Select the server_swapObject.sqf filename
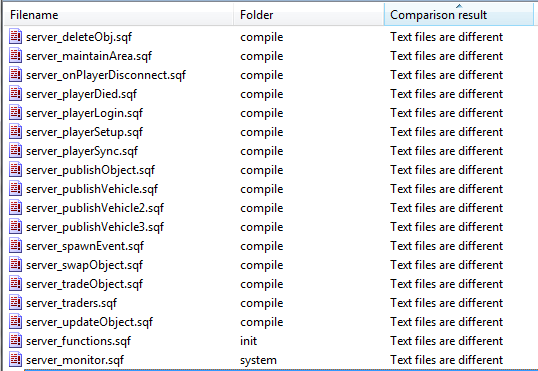538x371 pixels. 84,265
